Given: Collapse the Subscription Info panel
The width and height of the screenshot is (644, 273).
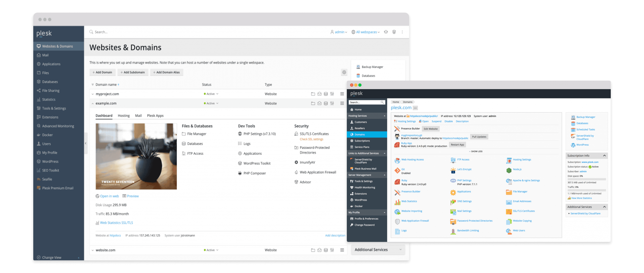Looking at the screenshot, I should 604,156.
